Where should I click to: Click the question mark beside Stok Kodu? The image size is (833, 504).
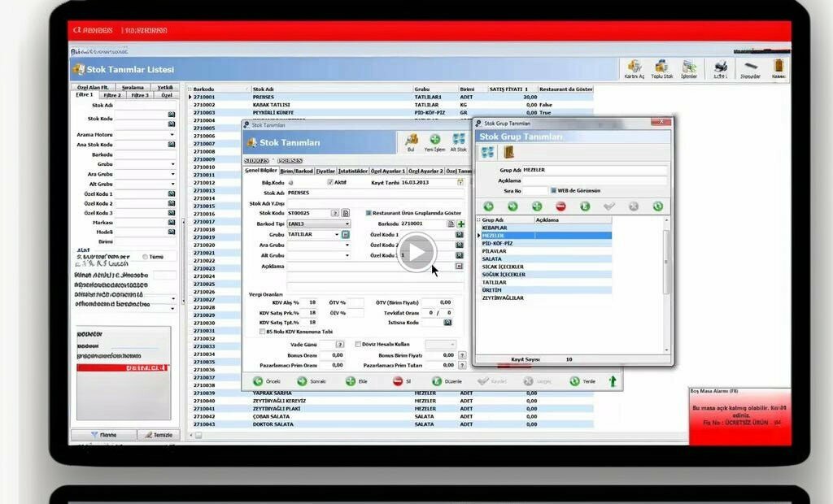pyautogui.click(x=334, y=213)
